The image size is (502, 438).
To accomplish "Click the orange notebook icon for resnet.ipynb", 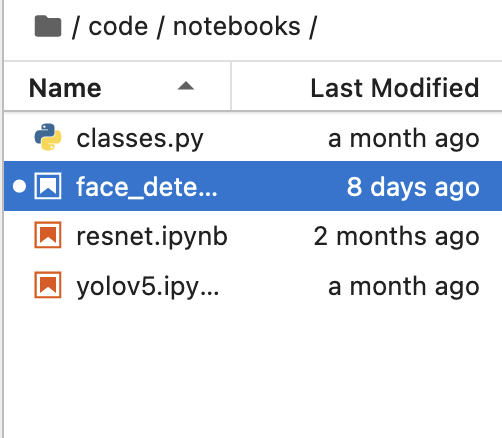I will pos(48,235).
